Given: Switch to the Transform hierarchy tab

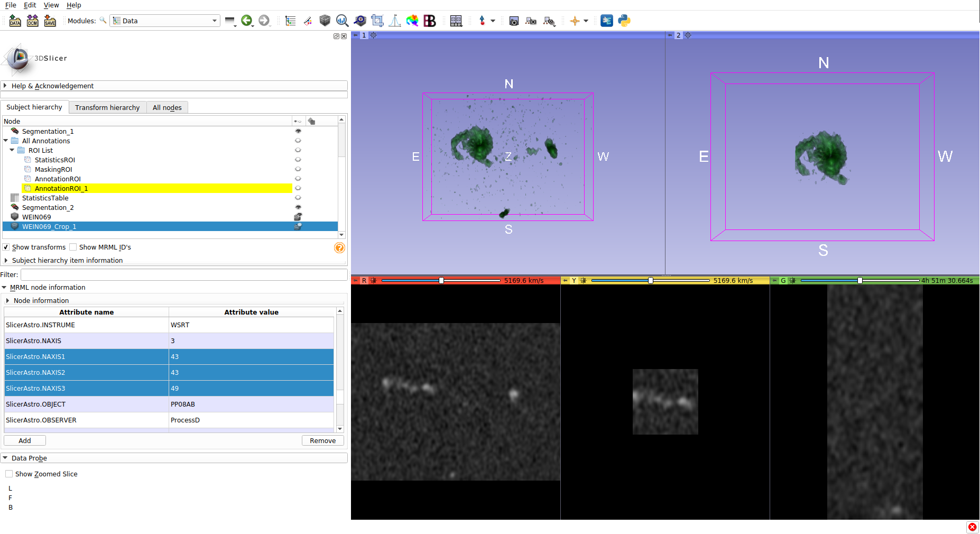Looking at the screenshot, I should point(107,107).
